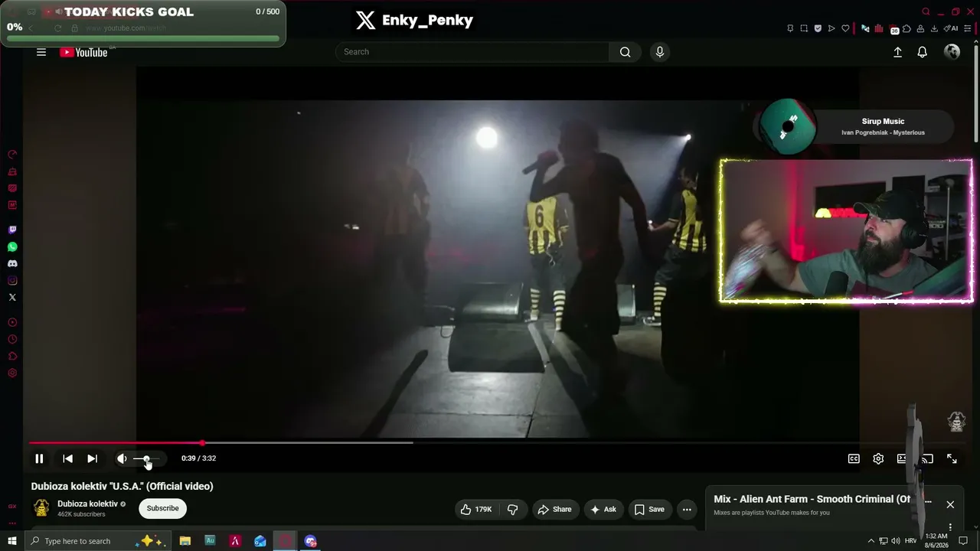Enter fullscreen video mode

952,458
